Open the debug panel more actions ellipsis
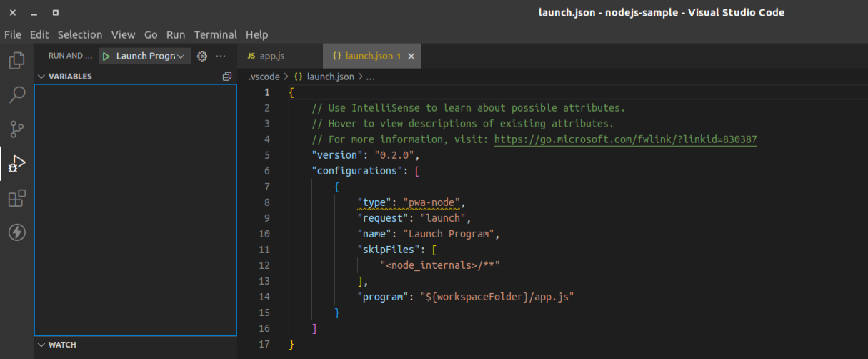Image resolution: width=868 pixels, height=359 pixels. tap(221, 56)
